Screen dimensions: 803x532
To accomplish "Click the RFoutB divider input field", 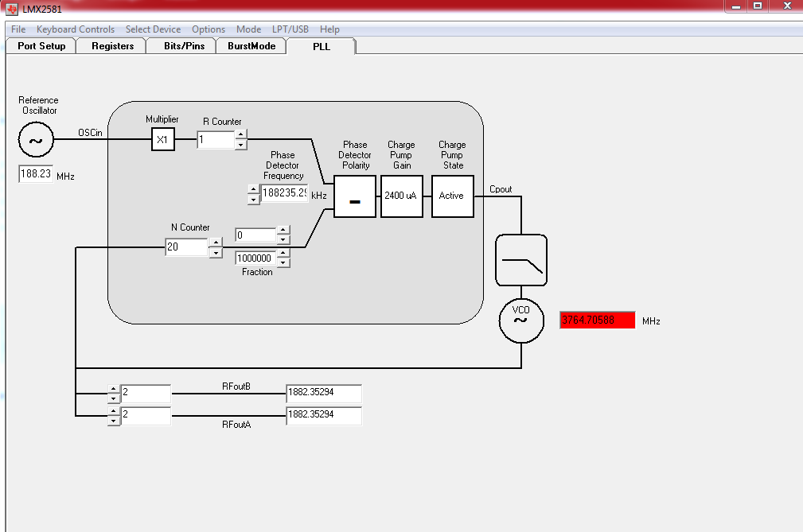I will (x=146, y=394).
